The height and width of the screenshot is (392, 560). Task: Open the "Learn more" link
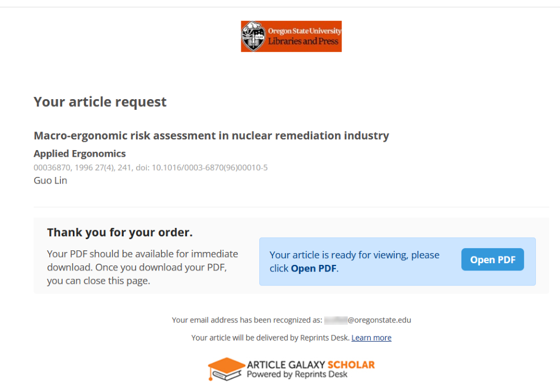371,338
